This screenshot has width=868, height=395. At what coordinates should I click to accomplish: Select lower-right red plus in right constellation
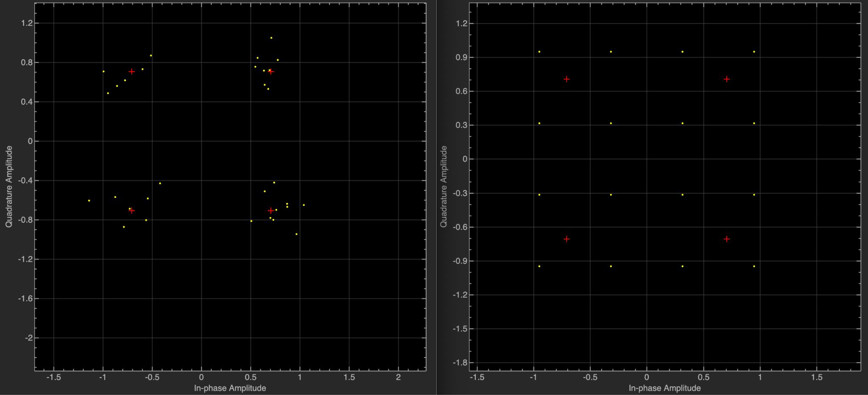(x=727, y=239)
